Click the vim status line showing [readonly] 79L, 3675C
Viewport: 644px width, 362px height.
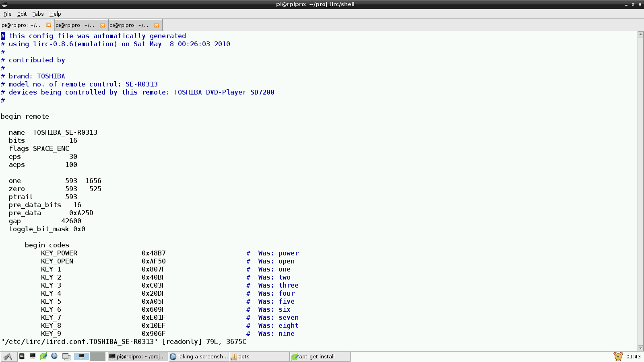coord(124,341)
